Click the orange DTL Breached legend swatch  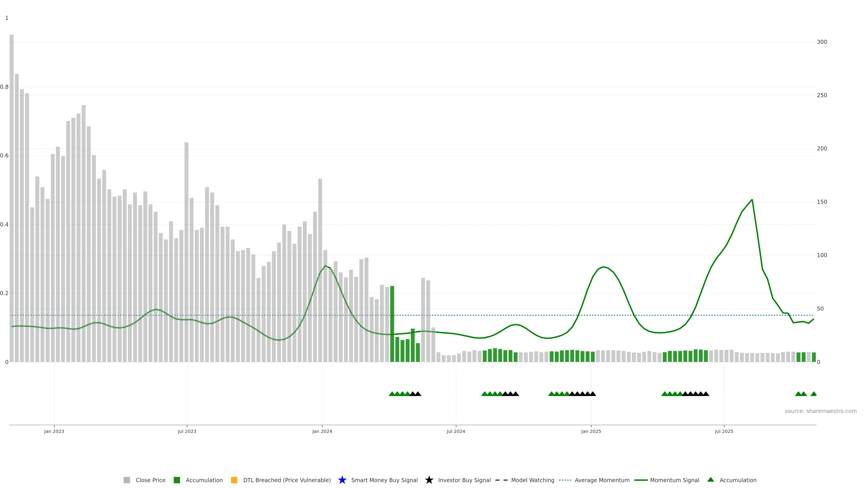(x=234, y=480)
